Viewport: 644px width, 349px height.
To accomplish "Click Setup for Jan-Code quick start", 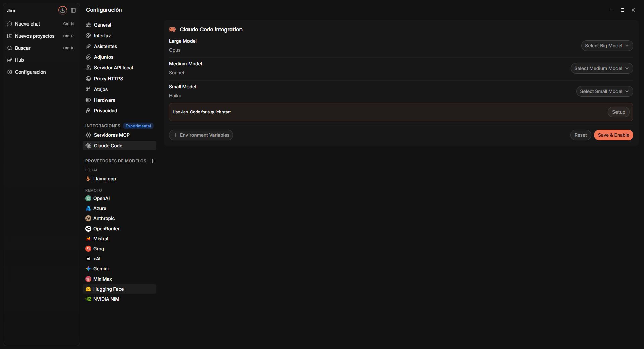I will [x=619, y=112].
